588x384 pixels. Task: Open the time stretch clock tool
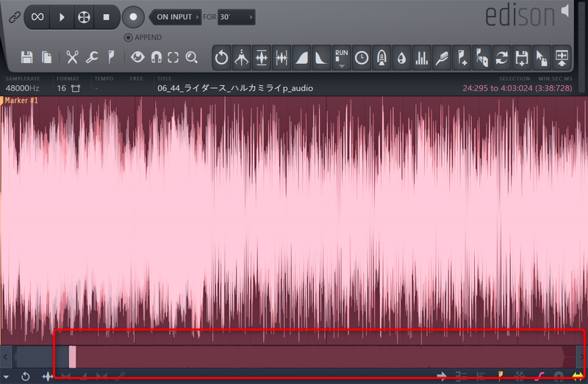(x=362, y=57)
